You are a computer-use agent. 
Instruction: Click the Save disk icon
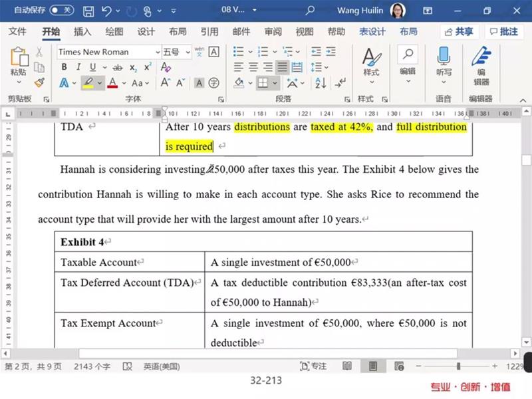(87, 11)
